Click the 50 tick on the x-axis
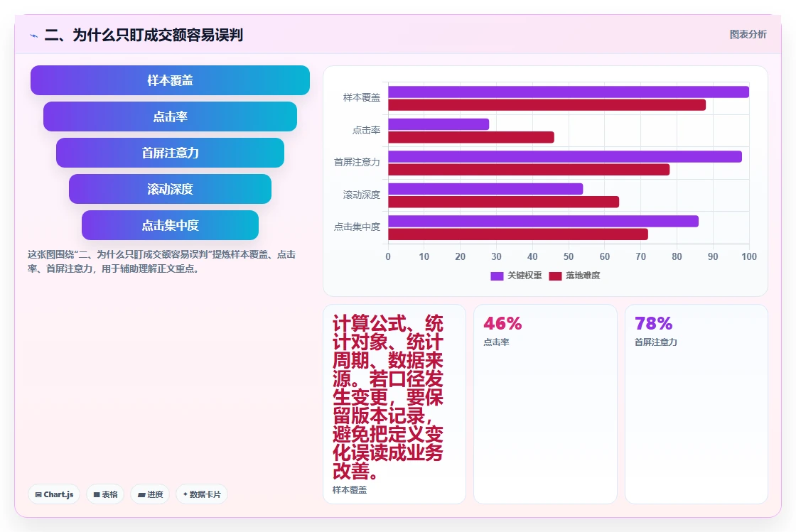Screen dimensions: 796x532 coord(569,256)
